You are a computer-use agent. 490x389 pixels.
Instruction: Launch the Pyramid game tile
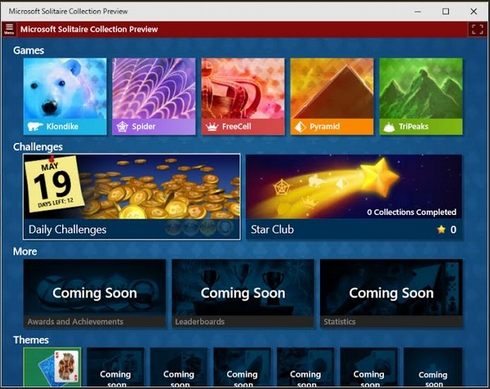tap(332, 97)
